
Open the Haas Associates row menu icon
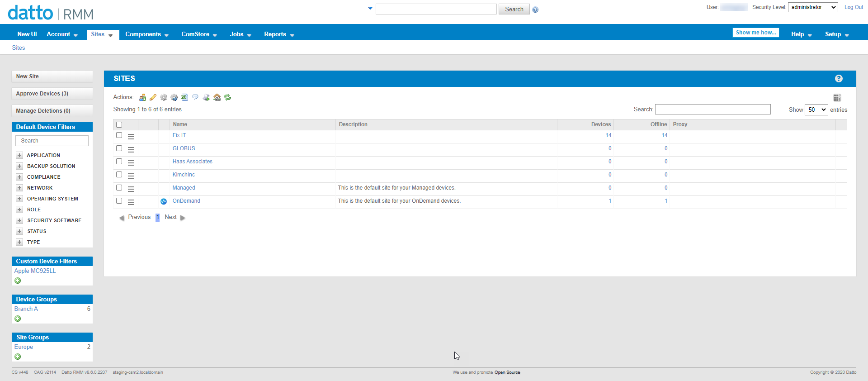[131, 162]
